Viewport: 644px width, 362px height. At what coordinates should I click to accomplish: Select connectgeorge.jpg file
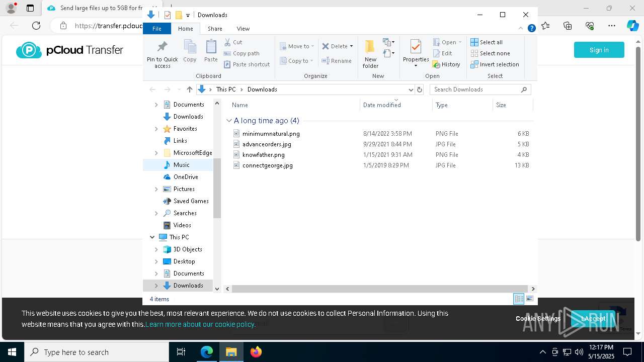pyautogui.click(x=267, y=165)
